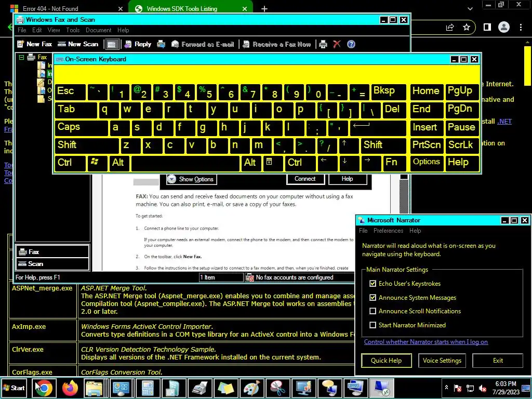Viewport: 532px width, 399px height.
Task: Click the Forward as E-mail icon
Action: [x=203, y=44]
